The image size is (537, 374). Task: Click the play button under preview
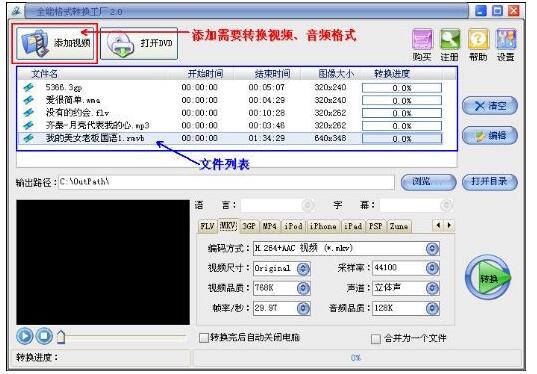click(25, 336)
